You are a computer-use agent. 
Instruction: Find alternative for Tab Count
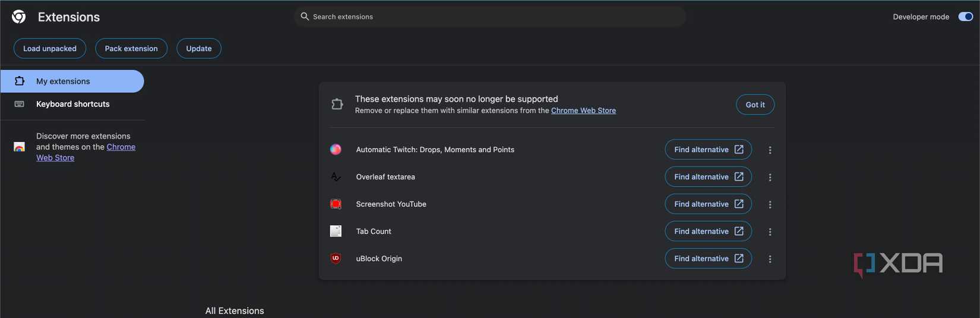click(x=708, y=231)
